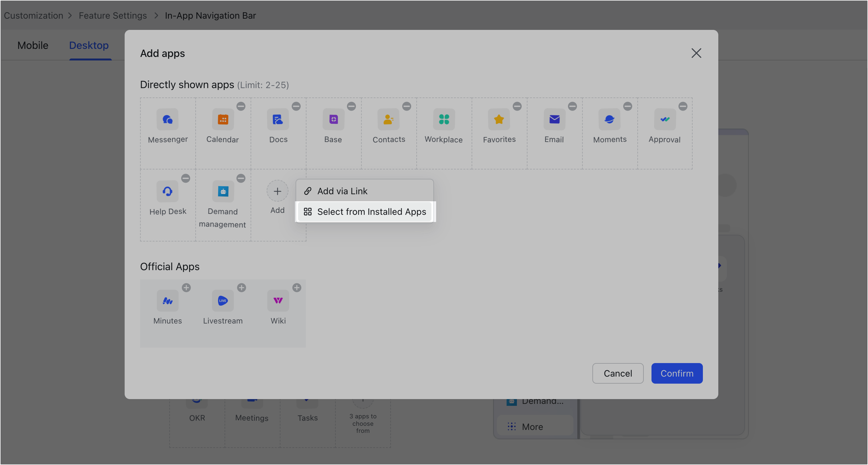Click the Workplace app icon

[444, 119]
